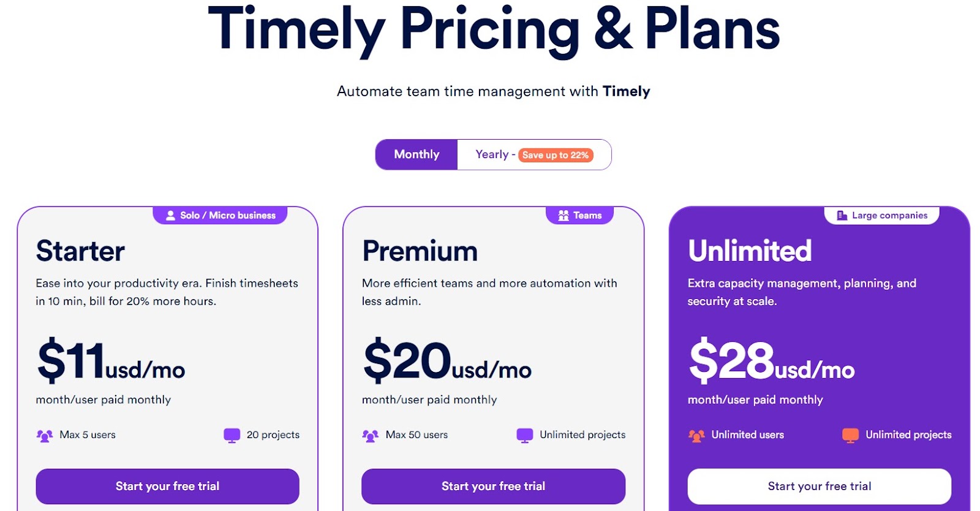Select the Starter plan heading
The image size is (980, 511).
coord(80,250)
